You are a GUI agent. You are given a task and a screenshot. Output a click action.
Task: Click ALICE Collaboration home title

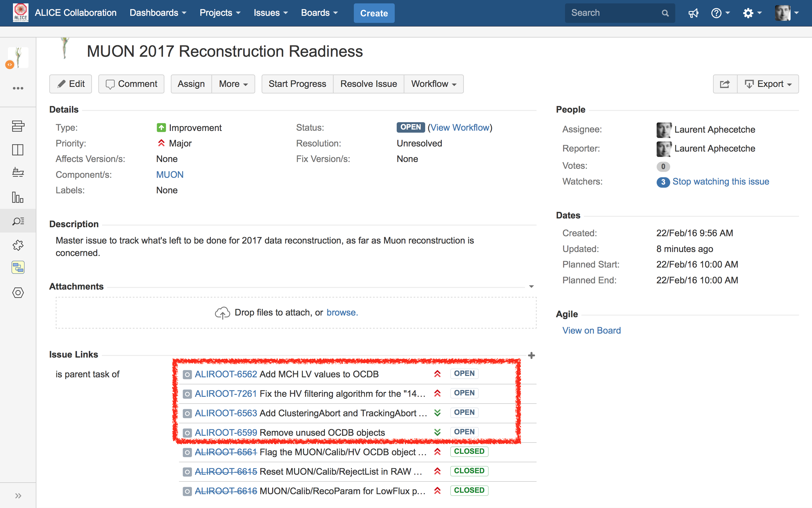[76, 13]
